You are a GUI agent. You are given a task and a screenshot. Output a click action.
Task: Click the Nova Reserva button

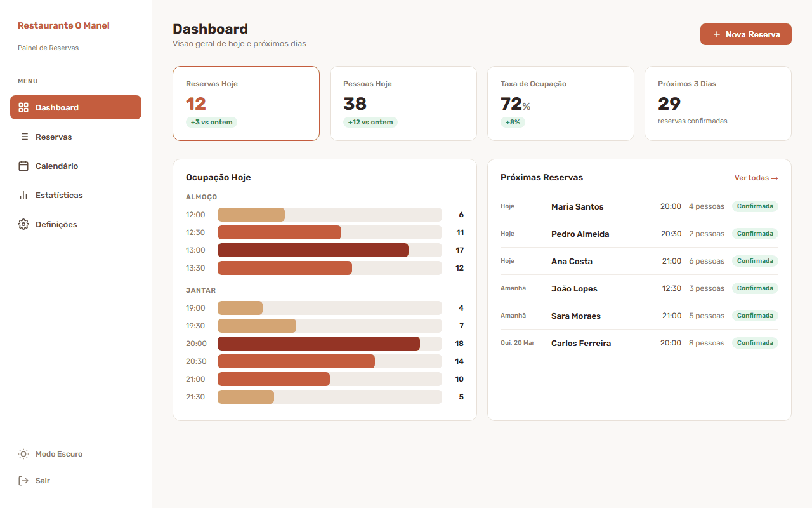point(746,34)
